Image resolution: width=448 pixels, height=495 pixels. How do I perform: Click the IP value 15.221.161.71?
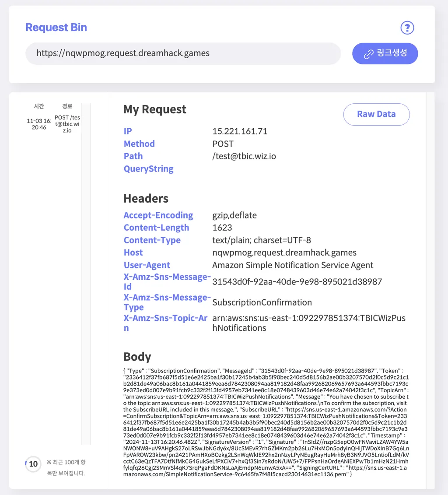(x=240, y=131)
